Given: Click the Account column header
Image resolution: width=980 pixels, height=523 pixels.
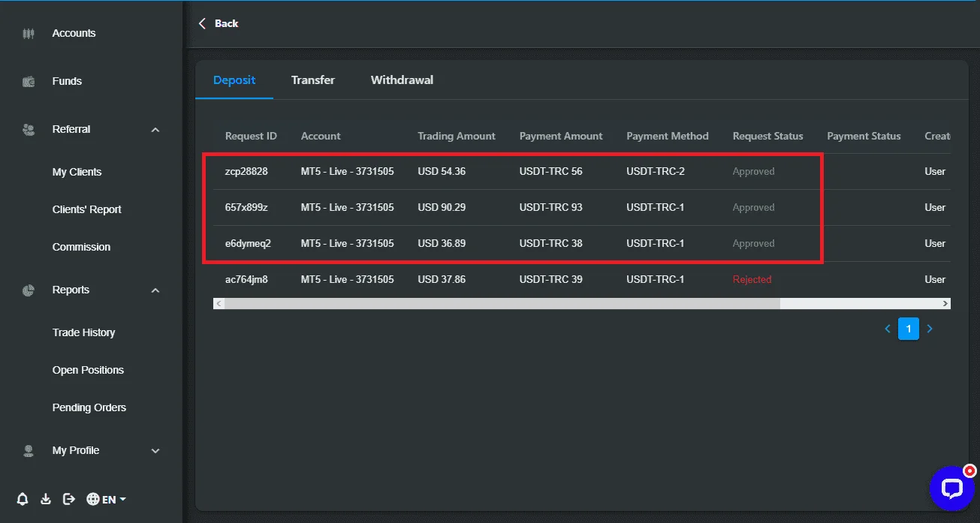Looking at the screenshot, I should click(x=321, y=137).
